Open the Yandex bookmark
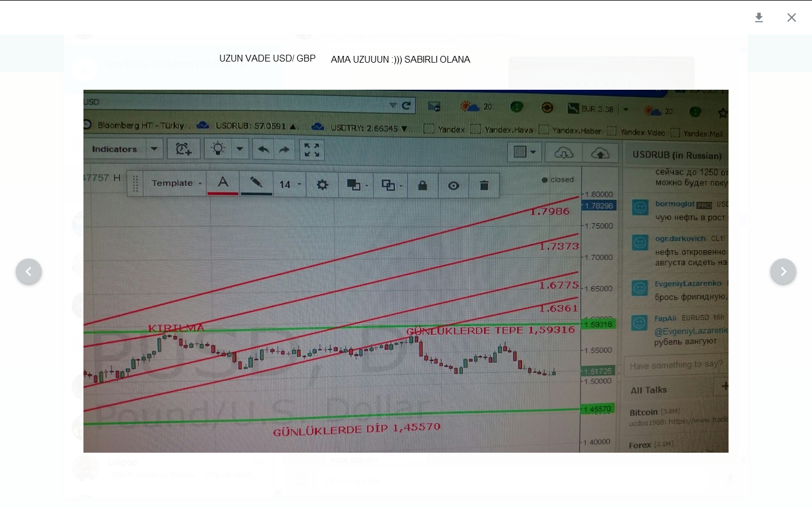812x508 pixels. coord(444,129)
